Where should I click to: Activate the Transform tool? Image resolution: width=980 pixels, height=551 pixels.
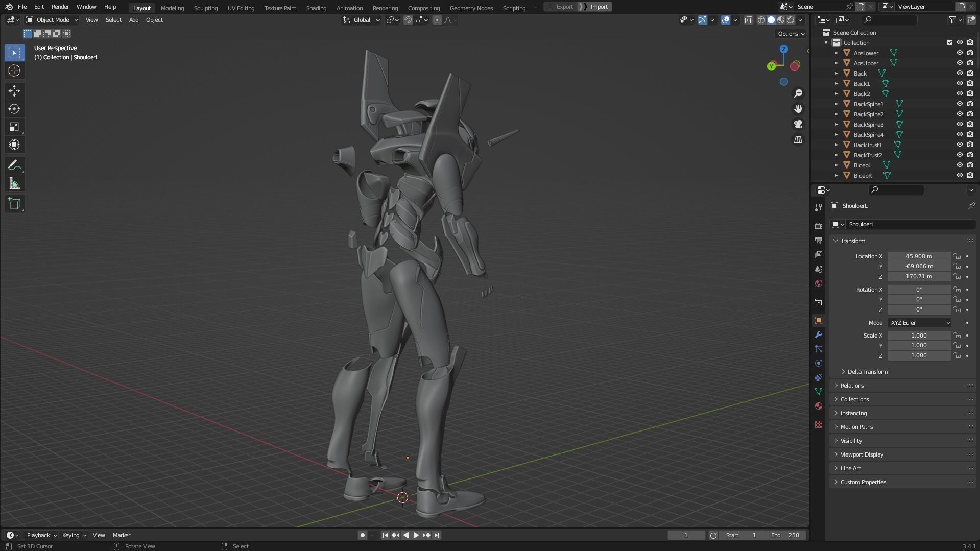click(x=14, y=145)
